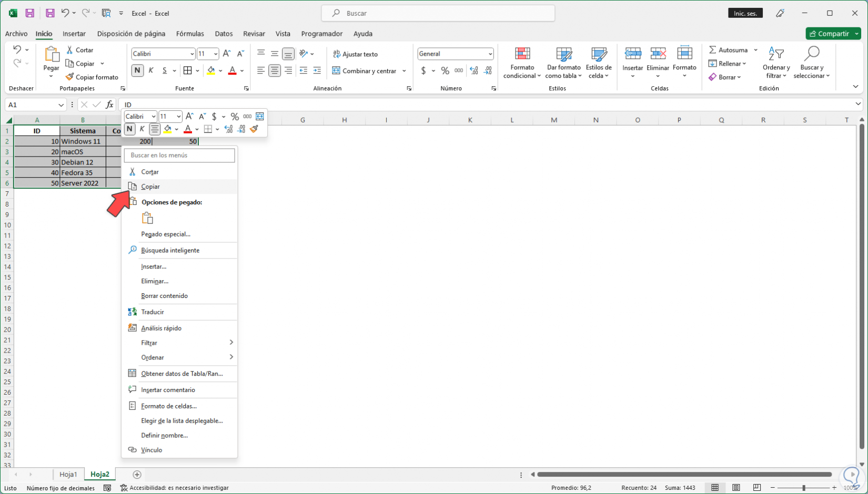This screenshot has height=494, width=868.
Task: Click the ribbon increase font size icon
Action: point(227,54)
